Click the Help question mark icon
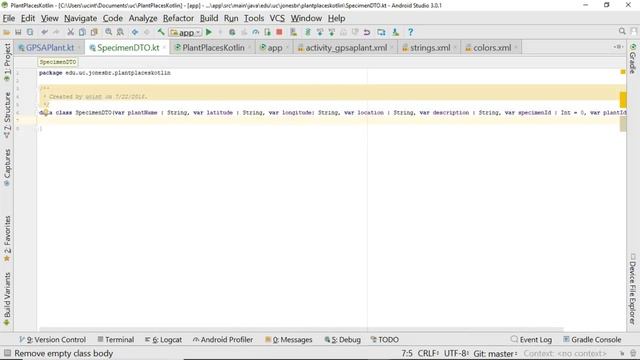Image resolution: width=640 pixels, height=360 pixels. pyautogui.click(x=411, y=32)
